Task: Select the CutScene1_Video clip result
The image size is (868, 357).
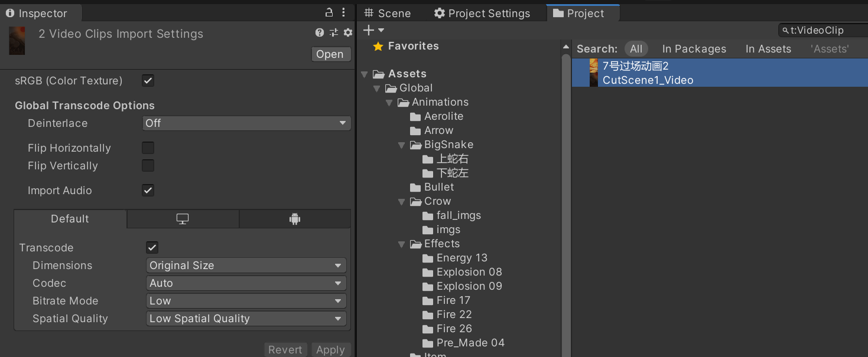Action: [x=648, y=80]
